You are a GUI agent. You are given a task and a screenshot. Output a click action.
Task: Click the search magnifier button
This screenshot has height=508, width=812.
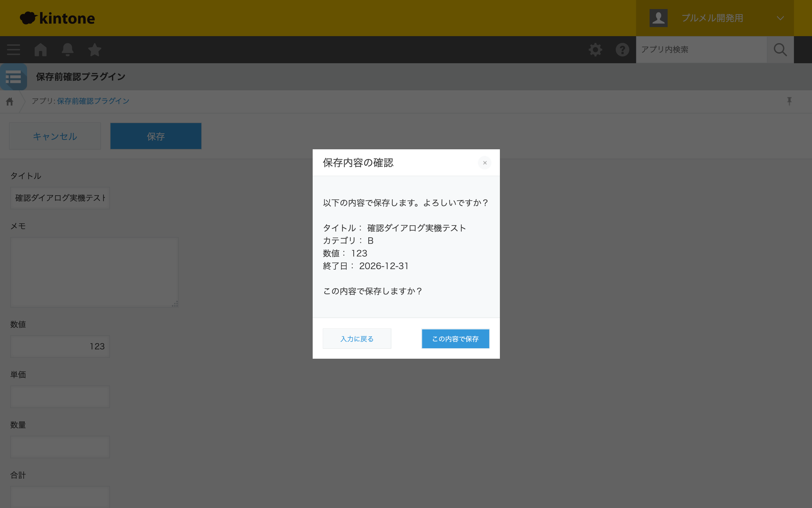pyautogui.click(x=780, y=50)
